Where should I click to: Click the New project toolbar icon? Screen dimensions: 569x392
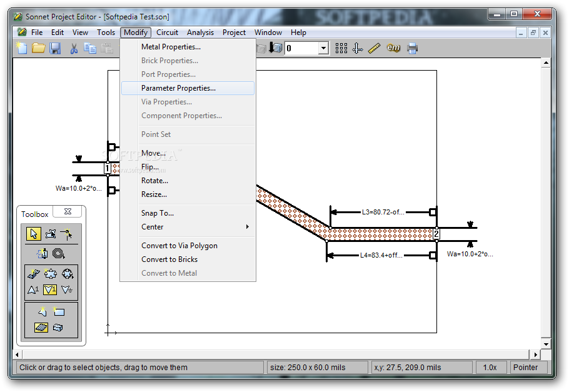click(x=21, y=48)
